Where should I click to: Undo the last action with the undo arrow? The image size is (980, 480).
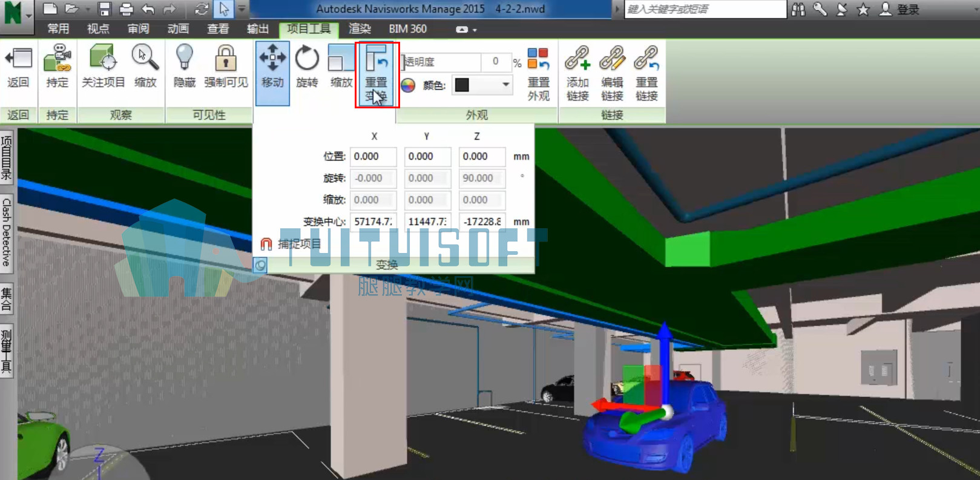tap(148, 9)
